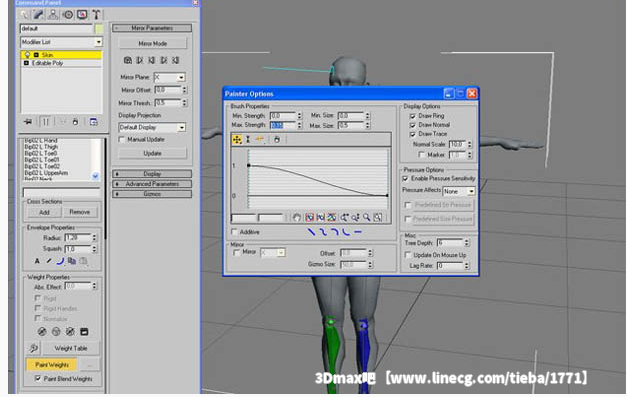Viewport: 627px width, 397px height.
Task: Uncheck Paint Blend Weights
Action: (x=38, y=378)
